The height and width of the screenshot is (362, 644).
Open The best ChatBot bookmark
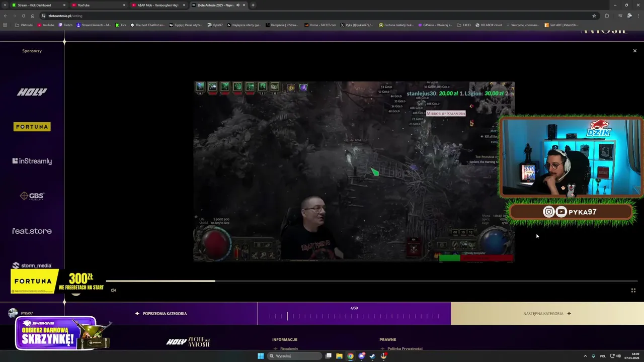click(147, 25)
